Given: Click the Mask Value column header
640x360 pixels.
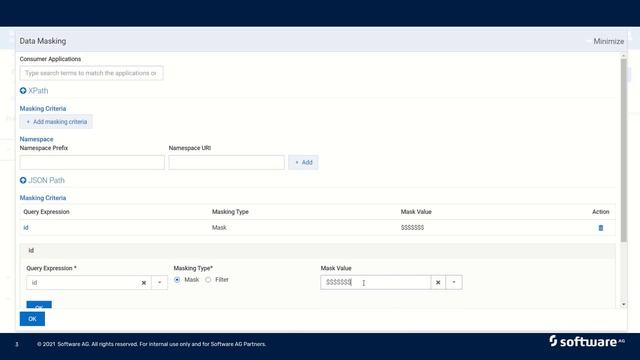Looking at the screenshot, I should click(416, 212).
